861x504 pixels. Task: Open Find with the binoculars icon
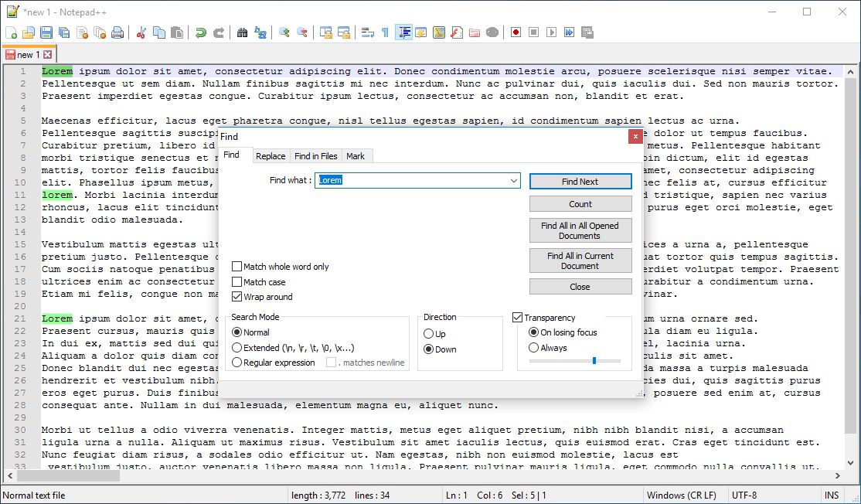(x=242, y=33)
